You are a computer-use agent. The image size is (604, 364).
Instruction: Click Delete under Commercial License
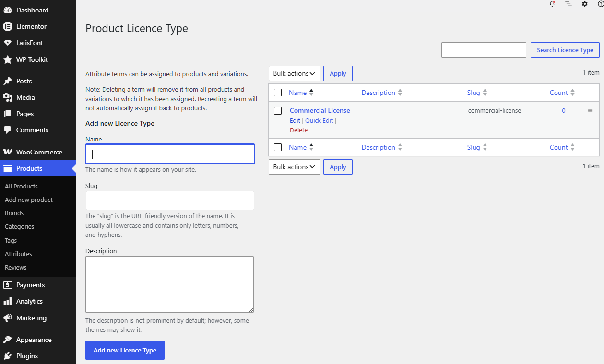point(298,130)
